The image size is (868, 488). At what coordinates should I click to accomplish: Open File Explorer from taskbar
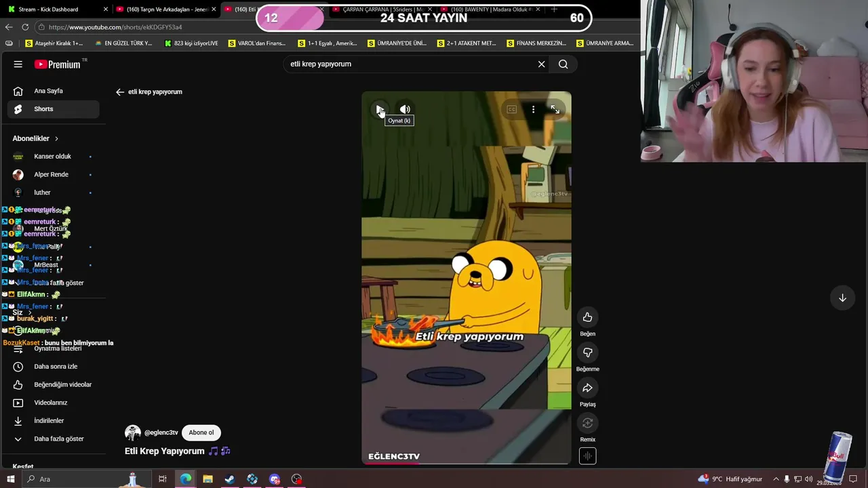point(208,479)
